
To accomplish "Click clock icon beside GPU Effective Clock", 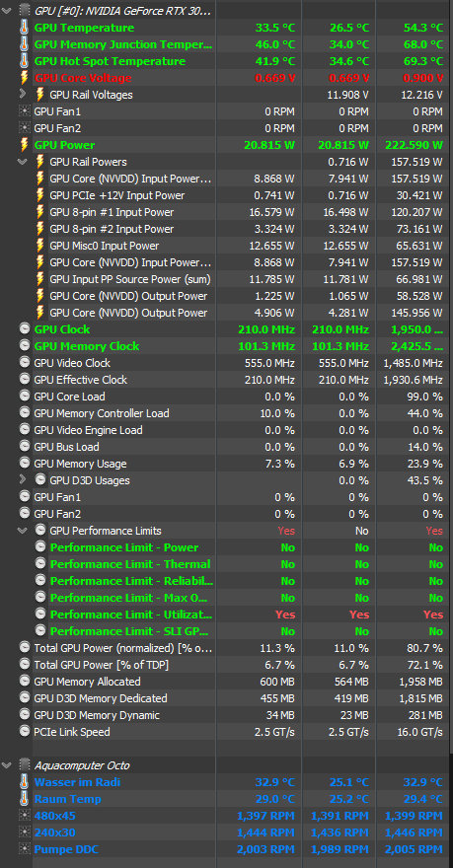I will [25, 380].
